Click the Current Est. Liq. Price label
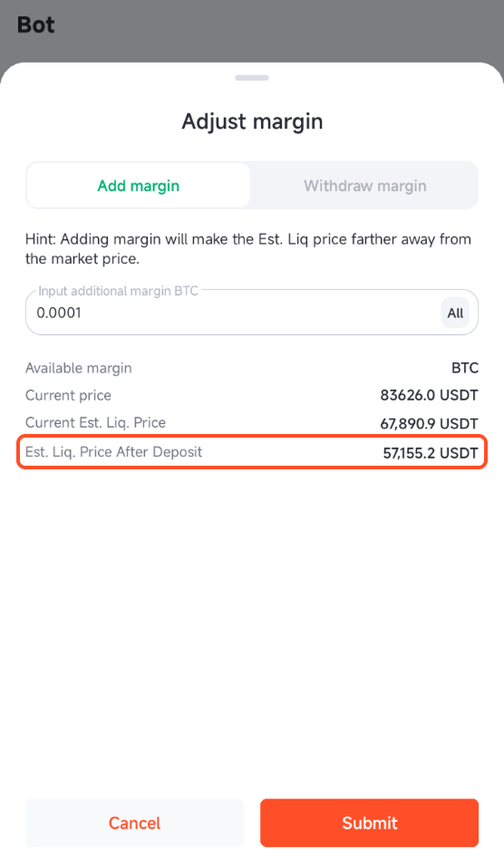The width and height of the screenshot is (504, 868). click(95, 422)
